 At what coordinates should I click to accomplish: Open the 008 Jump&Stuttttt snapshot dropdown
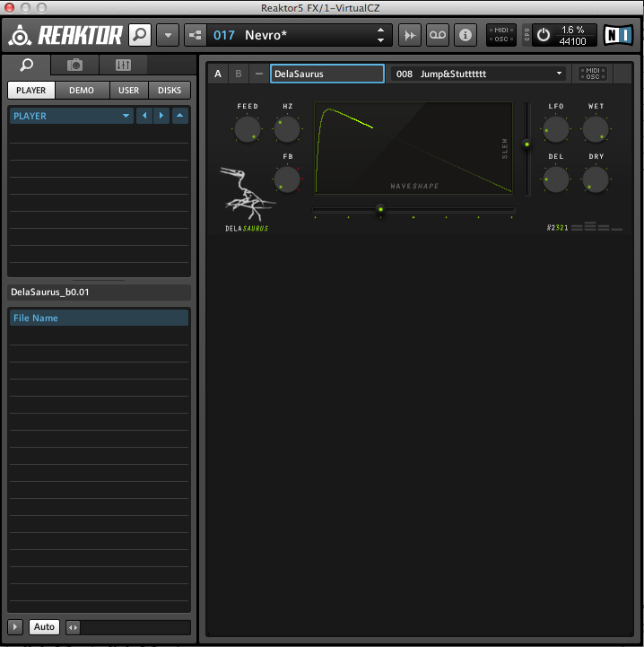click(x=479, y=74)
